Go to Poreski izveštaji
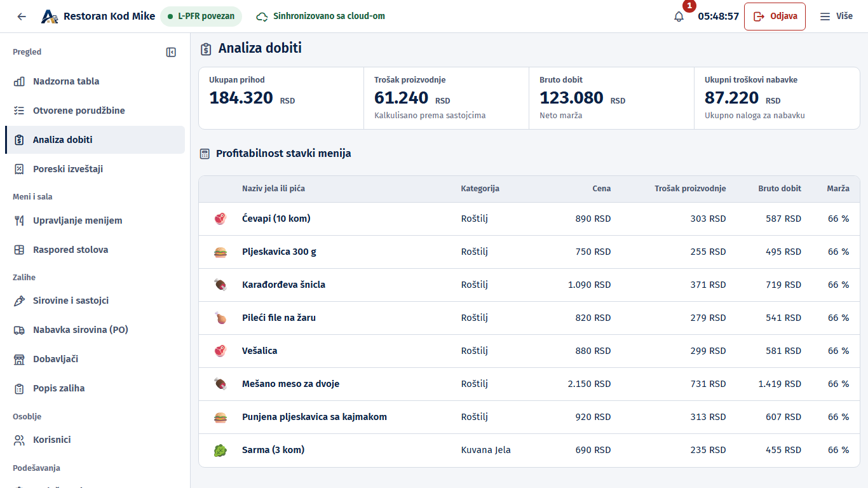 (x=95, y=169)
